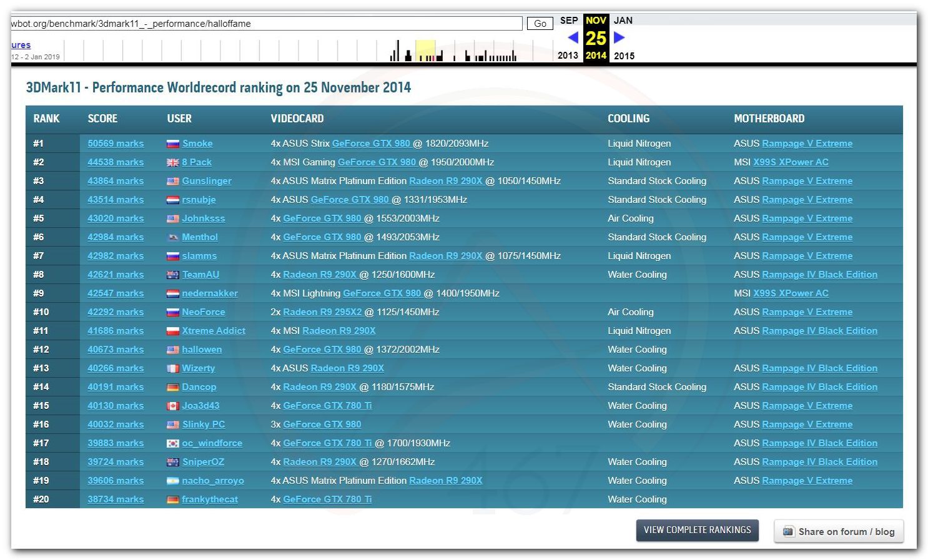Click the Korean flag beside oc_windforce
Screen dimensions: 928x560
point(173,443)
